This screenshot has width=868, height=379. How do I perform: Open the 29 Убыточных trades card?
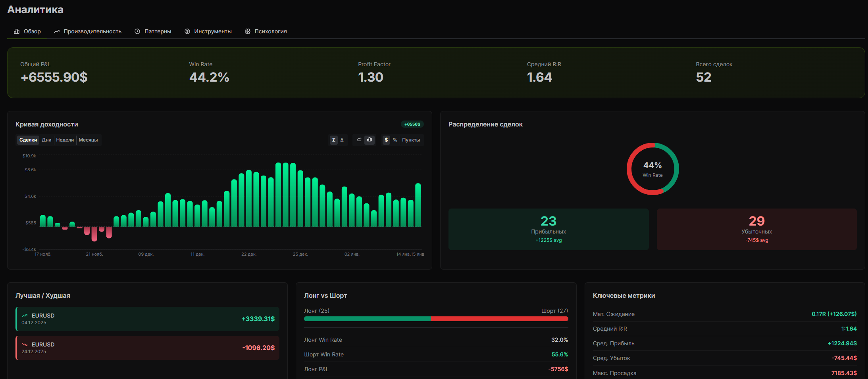tap(756, 229)
